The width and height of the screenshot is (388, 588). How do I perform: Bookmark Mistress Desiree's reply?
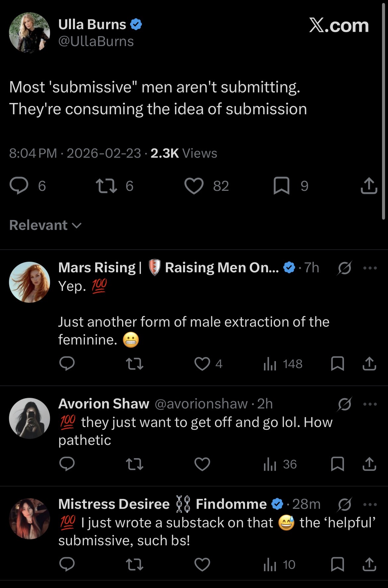coord(338,564)
